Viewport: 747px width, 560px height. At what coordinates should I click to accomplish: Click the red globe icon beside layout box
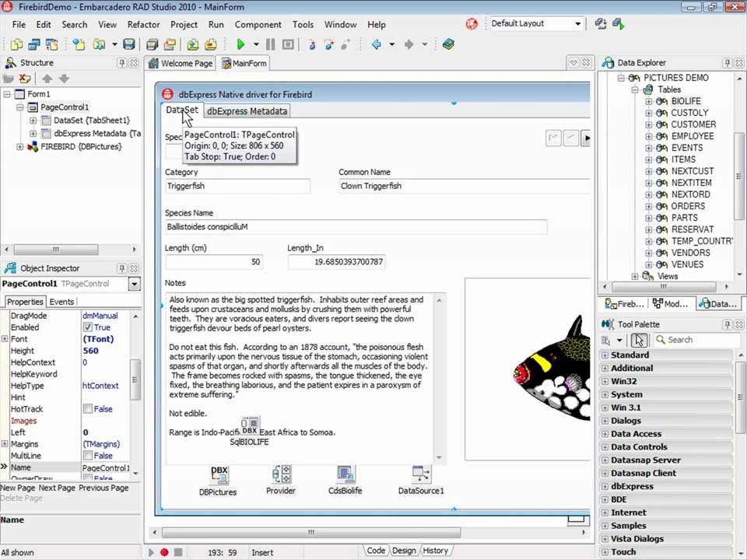[472, 24]
